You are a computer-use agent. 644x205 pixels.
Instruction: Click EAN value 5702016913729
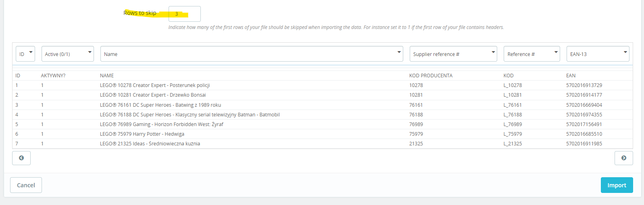(x=584, y=85)
